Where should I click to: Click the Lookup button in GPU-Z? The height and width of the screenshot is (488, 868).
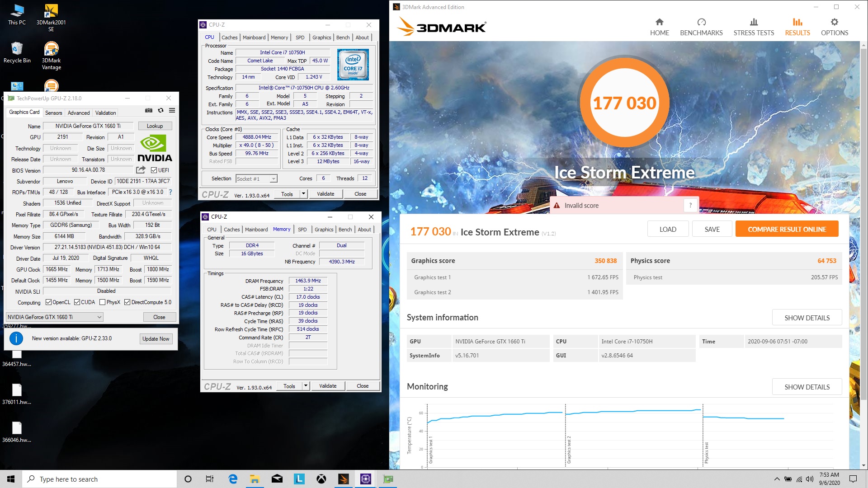click(155, 126)
